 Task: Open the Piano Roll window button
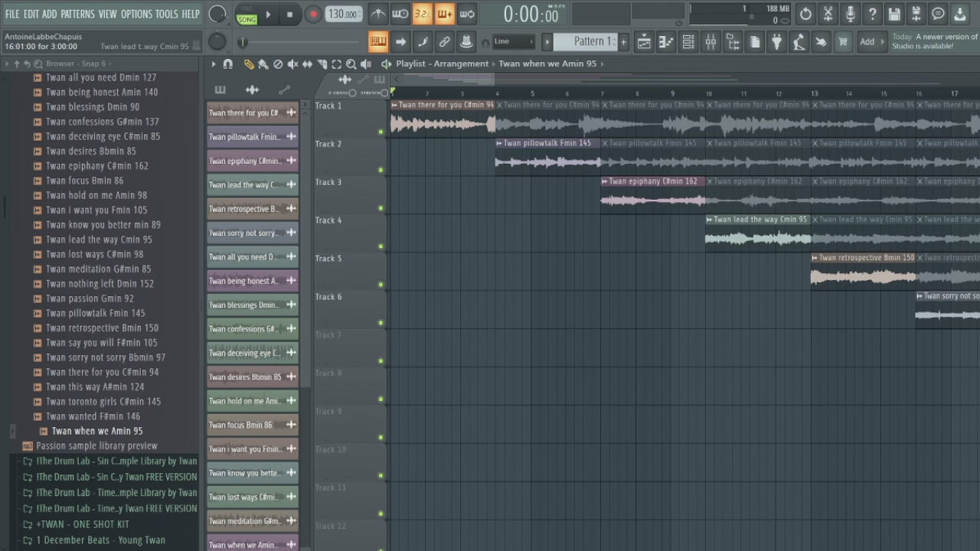click(x=666, y=42)
